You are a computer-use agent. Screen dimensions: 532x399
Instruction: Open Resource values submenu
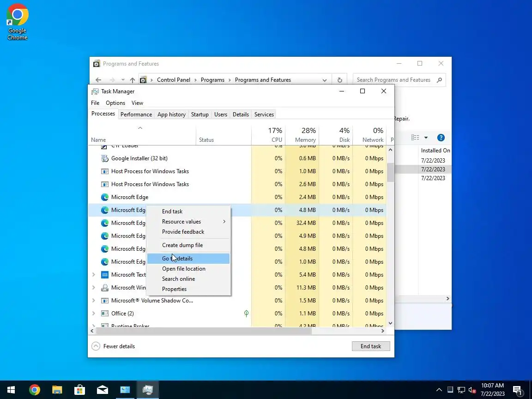[x=188, y=222]
